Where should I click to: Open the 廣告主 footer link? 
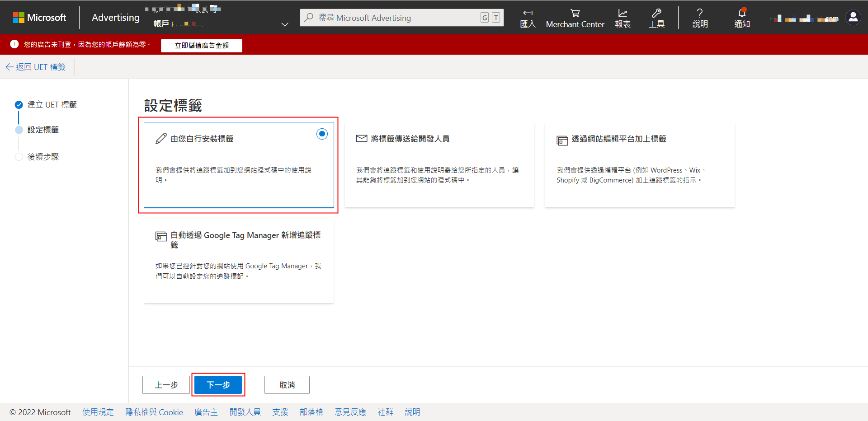206,412
